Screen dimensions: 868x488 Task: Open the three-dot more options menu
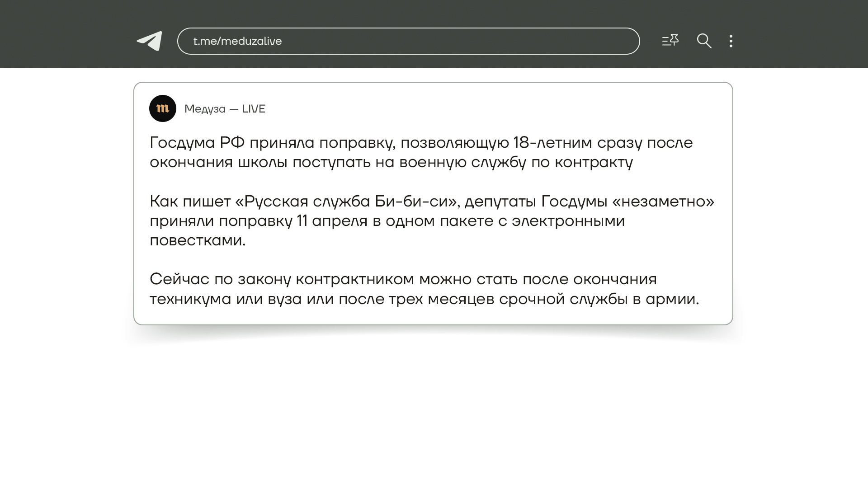(731, 41)
